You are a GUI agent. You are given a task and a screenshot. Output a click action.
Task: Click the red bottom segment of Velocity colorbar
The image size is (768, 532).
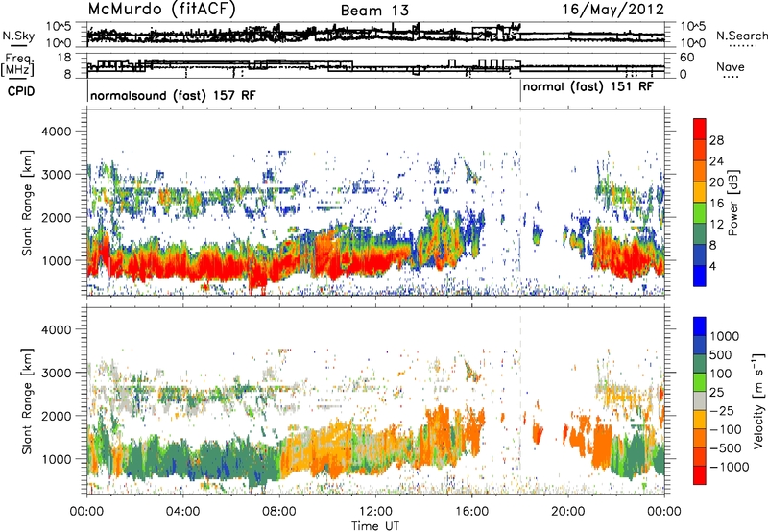(700, 475)
